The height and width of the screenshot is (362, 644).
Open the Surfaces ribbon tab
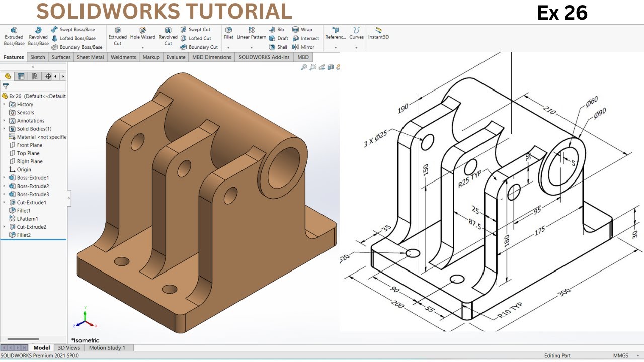(x=61, y=57)
